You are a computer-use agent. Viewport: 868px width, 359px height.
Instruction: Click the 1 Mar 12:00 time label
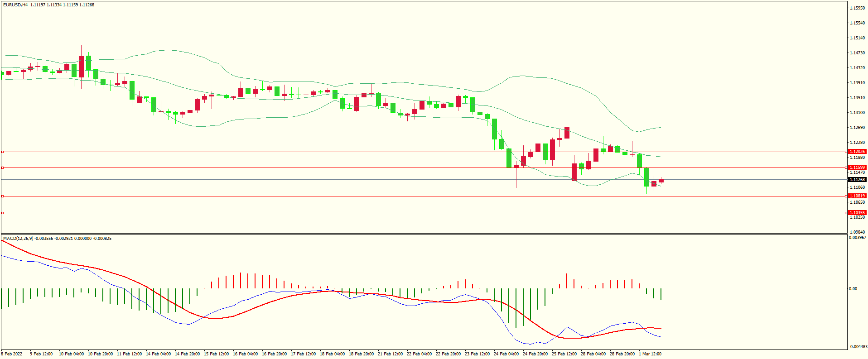pos(650,354)
